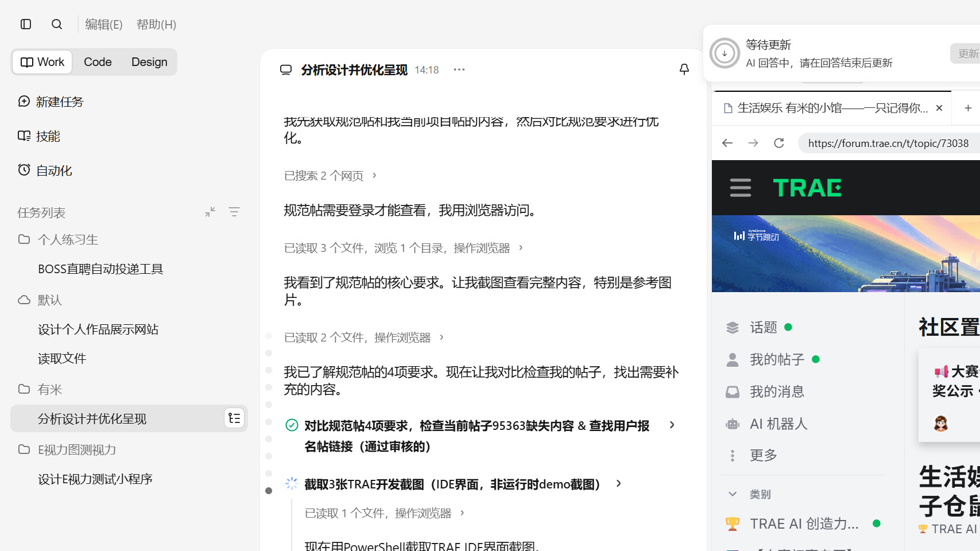Open a new browser tab

click(968, 108)
